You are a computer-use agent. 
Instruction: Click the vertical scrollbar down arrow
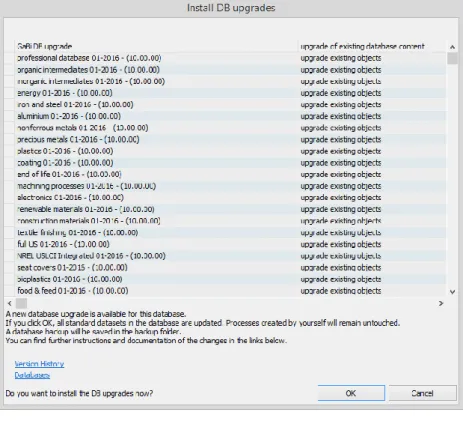(452, 292)
